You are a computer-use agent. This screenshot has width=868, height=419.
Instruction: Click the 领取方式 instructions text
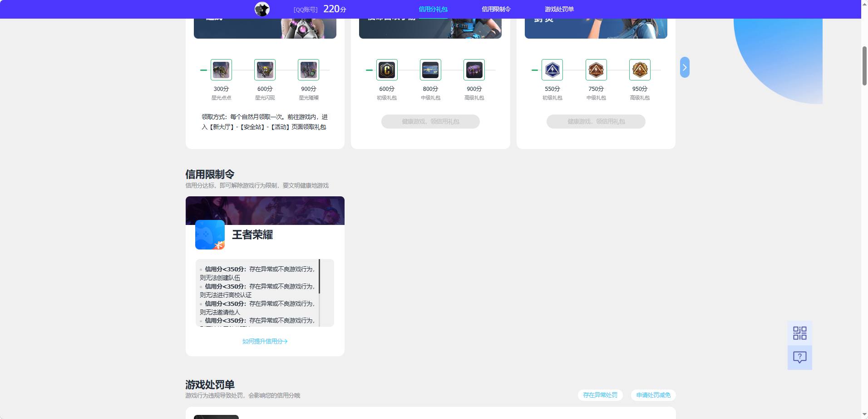click(x=265, y=122)
